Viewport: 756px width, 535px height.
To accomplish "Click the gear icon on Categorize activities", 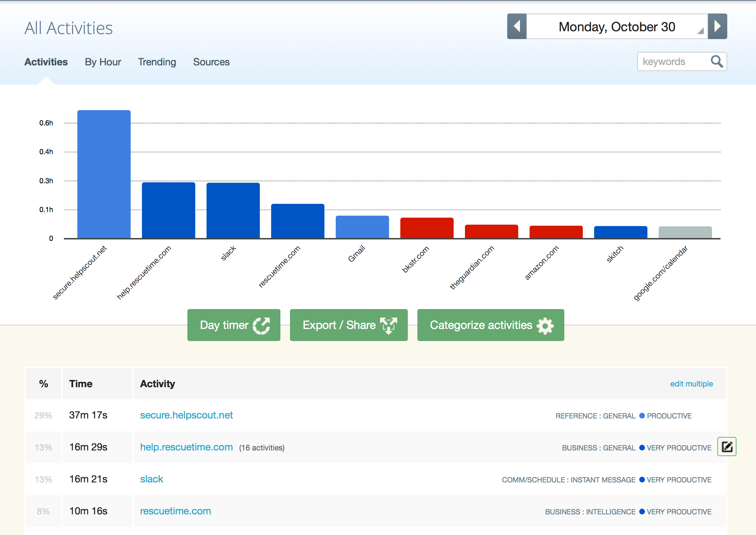I will click(546, 325).
